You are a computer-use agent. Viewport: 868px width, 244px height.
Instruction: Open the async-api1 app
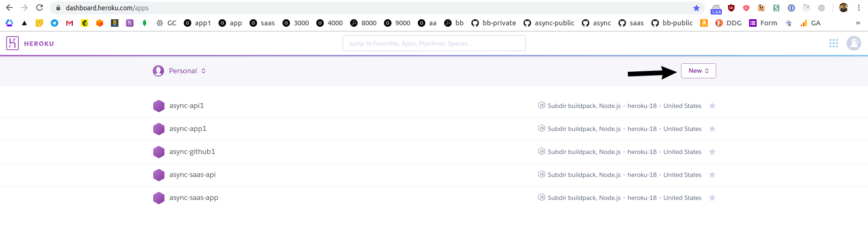point(187,106)
